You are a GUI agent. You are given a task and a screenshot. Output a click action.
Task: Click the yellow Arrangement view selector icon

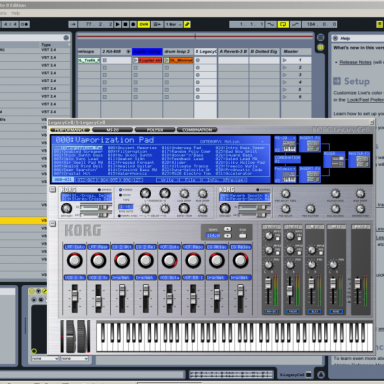pyautogui.click(x=320, y=48)
